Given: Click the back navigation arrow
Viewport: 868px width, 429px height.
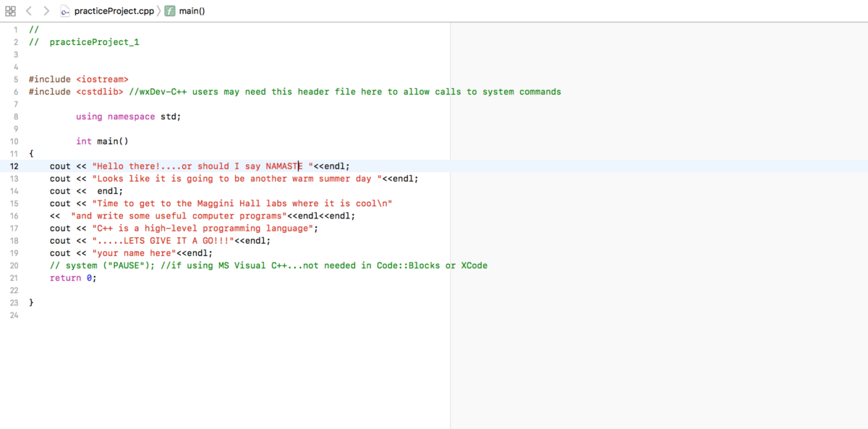Looking at the screenshot, I should pyautogui.click(x=28, y=11).
